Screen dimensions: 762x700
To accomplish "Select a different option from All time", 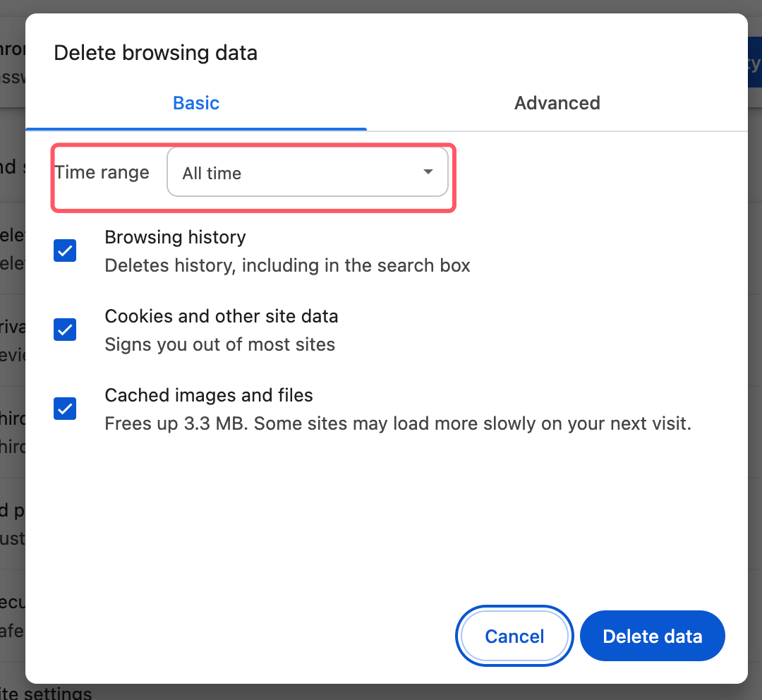I will click(308, 171).
